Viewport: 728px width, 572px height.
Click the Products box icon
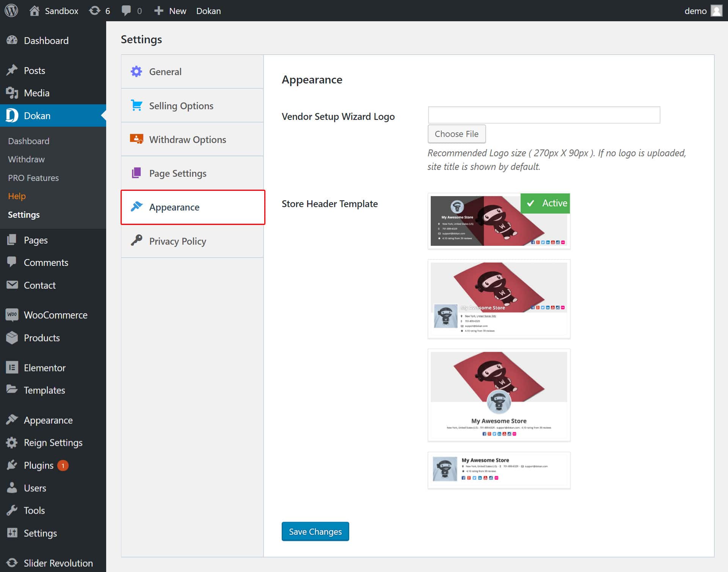(x=12, y=338)
